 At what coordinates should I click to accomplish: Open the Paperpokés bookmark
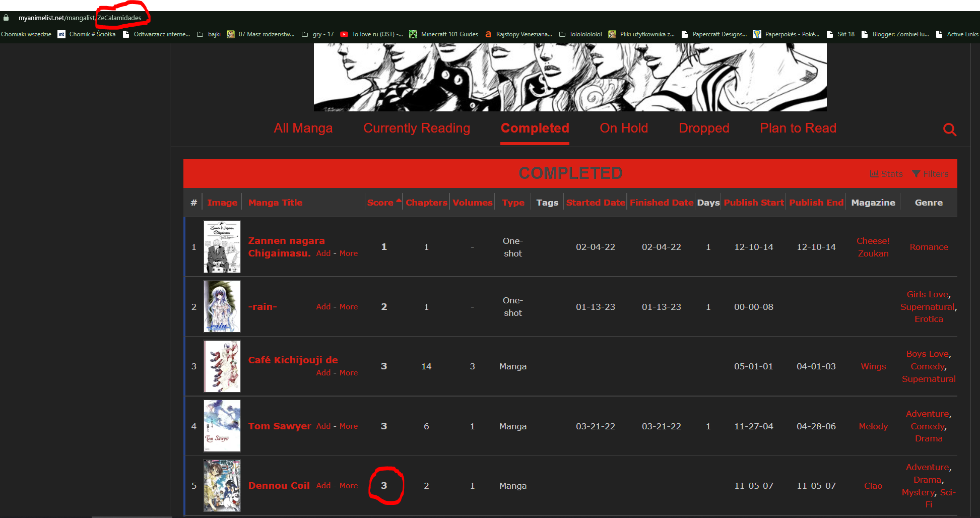click(786, 34)
